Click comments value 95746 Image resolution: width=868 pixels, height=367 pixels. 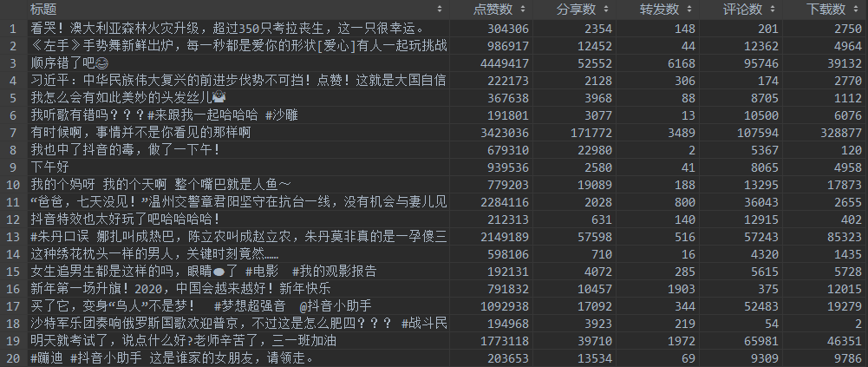[x=761, y=63]
